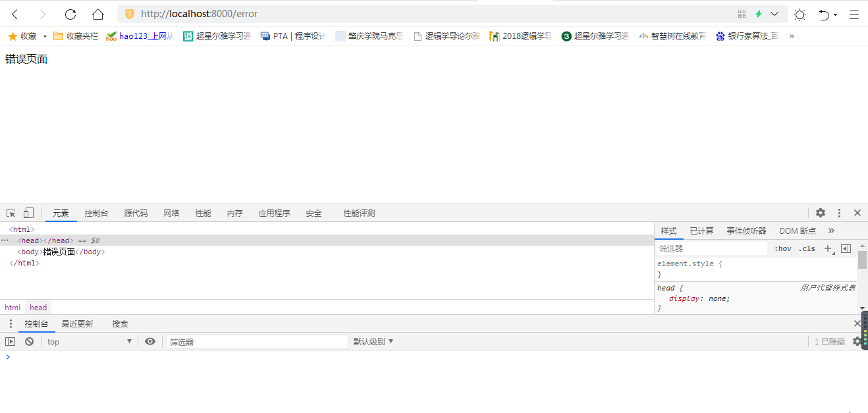868x413 pixels.
Task: Switch to the 性能评测 tab
Action: (x=359, y=213)
